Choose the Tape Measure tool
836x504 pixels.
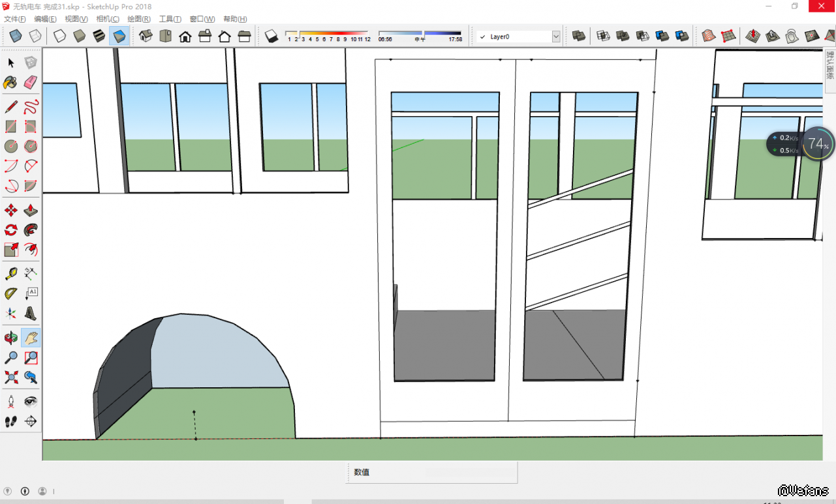tap(11, 273)
